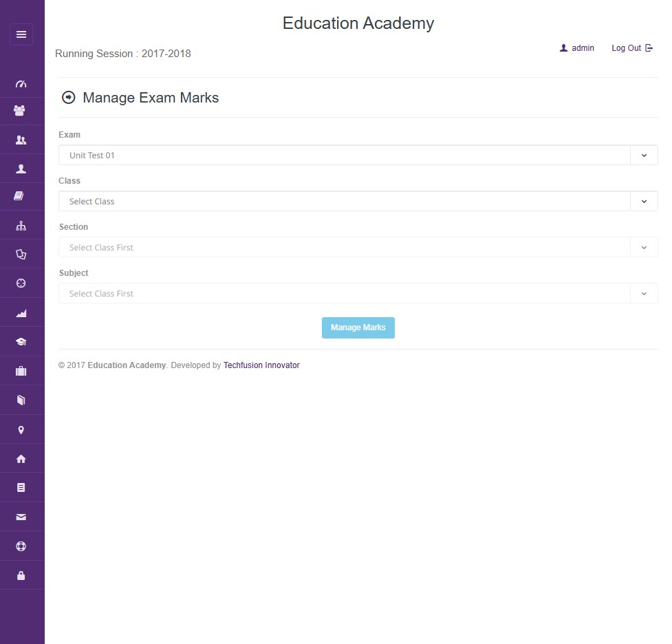Image resolution: width=672 pixels, height=644 pixels.
Task: Click the Manage Exam Marks heading
Action: point(151,98)
